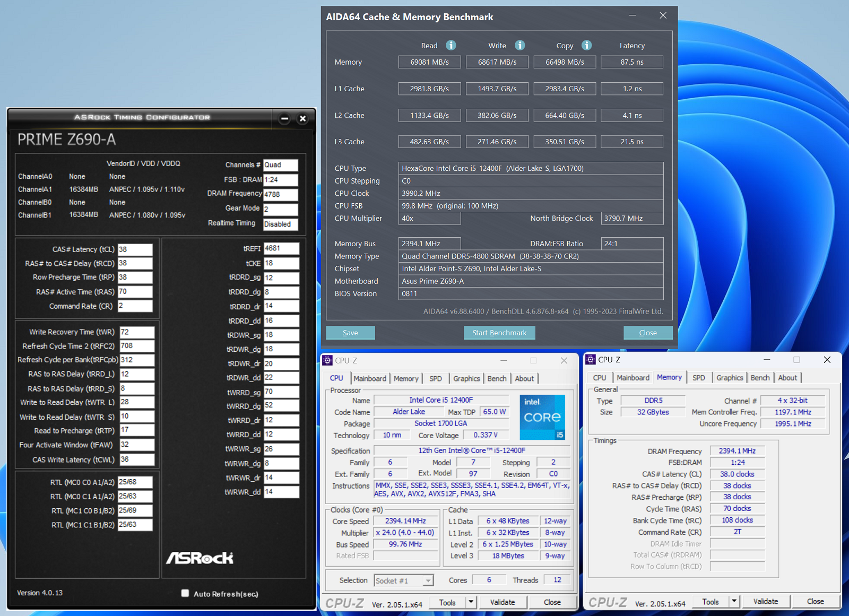Click the tREFI value field
This screenshot has height=616, width=849.
click(281, 248)
